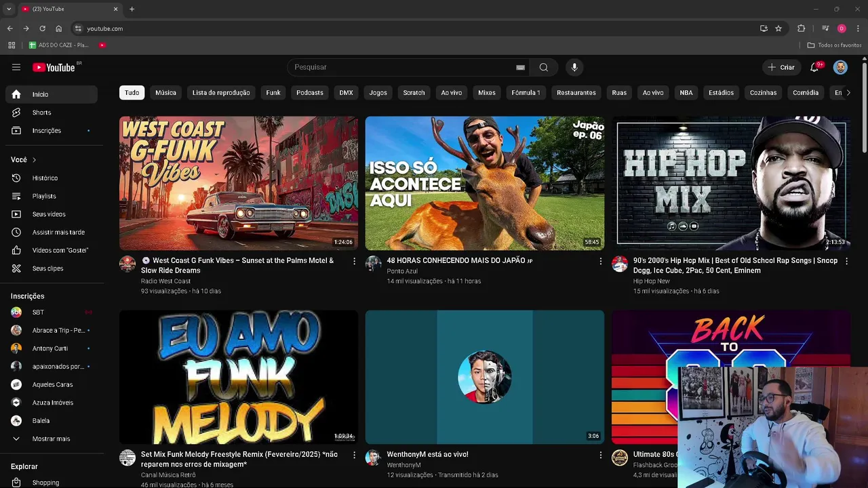Click the Criar button
The height and width of the screenshot is (488, 868).
click(x=781, y=67)
